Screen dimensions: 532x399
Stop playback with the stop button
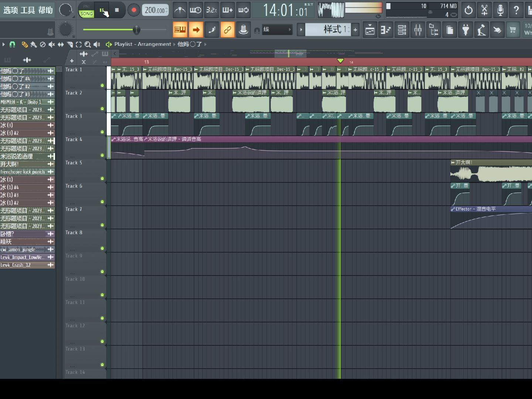117,10
